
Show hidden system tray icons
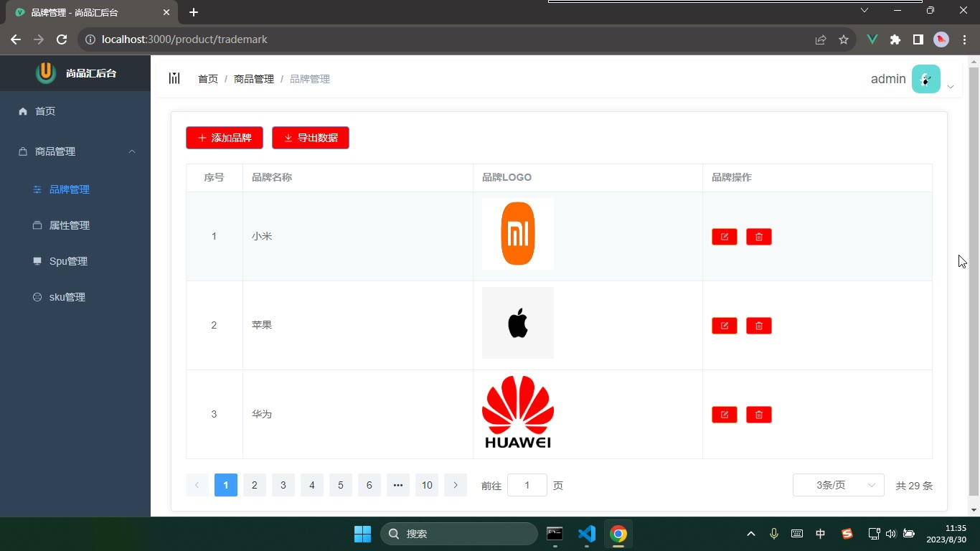(x=751, y=534)
